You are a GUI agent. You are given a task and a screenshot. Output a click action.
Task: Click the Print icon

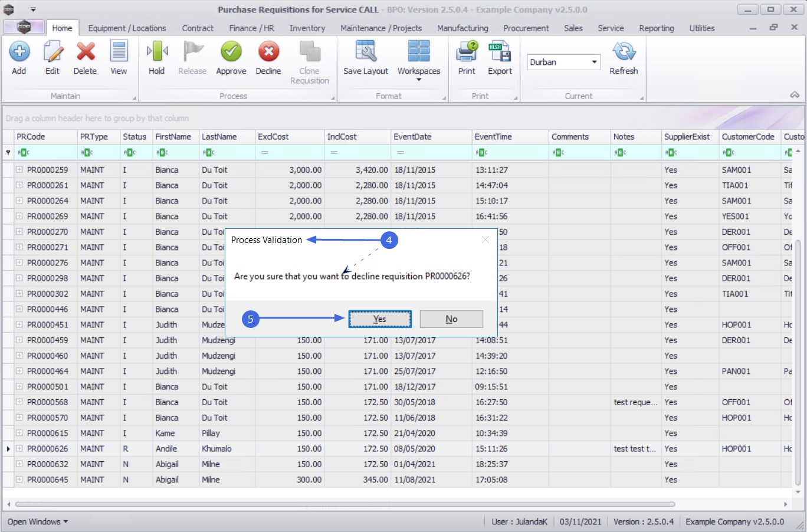click(x=467, y=52)
